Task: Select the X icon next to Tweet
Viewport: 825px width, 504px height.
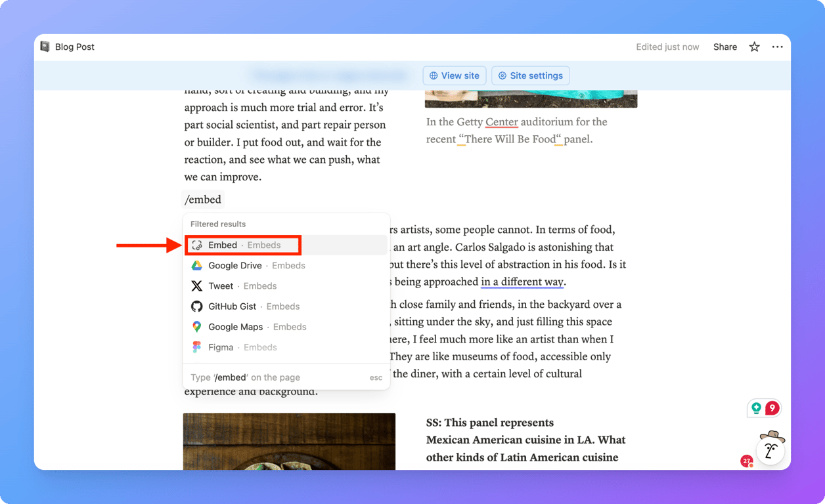Action: (196, 285)
